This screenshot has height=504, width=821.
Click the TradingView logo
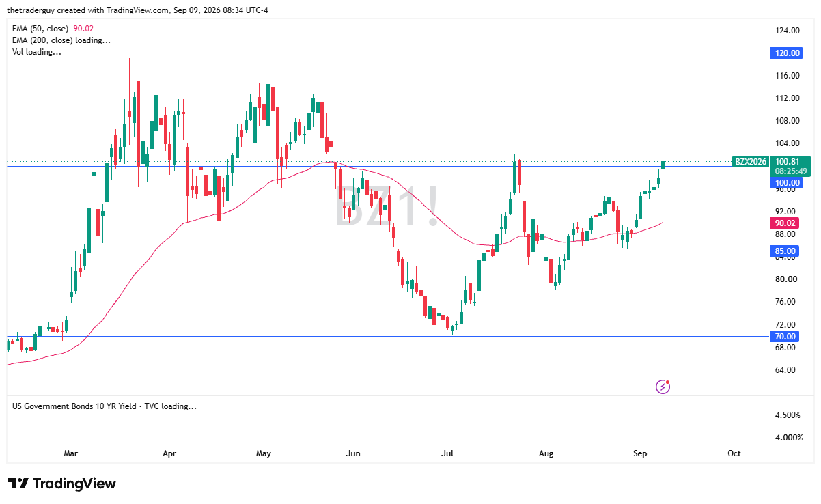(63, 484)
